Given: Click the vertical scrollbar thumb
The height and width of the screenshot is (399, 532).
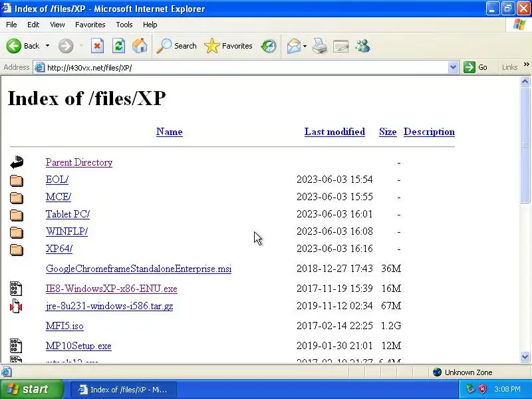Looking at the screenshot, I should (x=525, y=145).
